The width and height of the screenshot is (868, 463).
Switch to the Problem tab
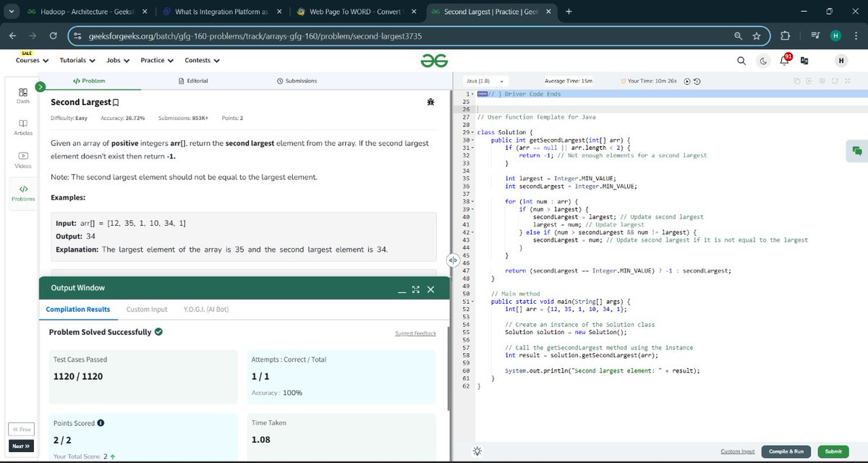tap(88, 81)
